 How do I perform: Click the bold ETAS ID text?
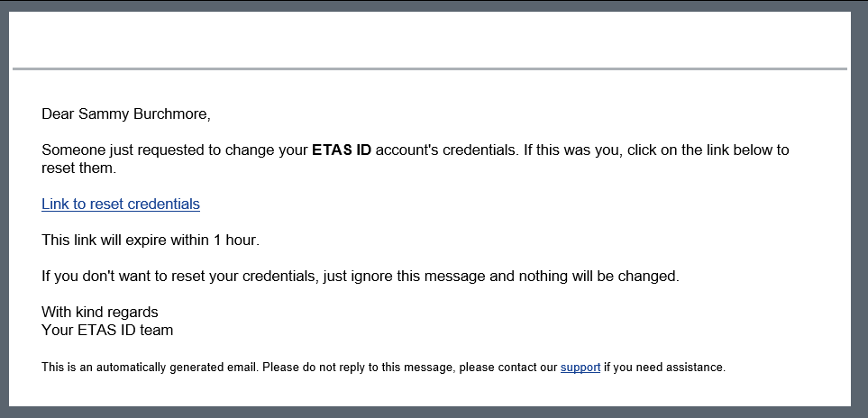342,150
